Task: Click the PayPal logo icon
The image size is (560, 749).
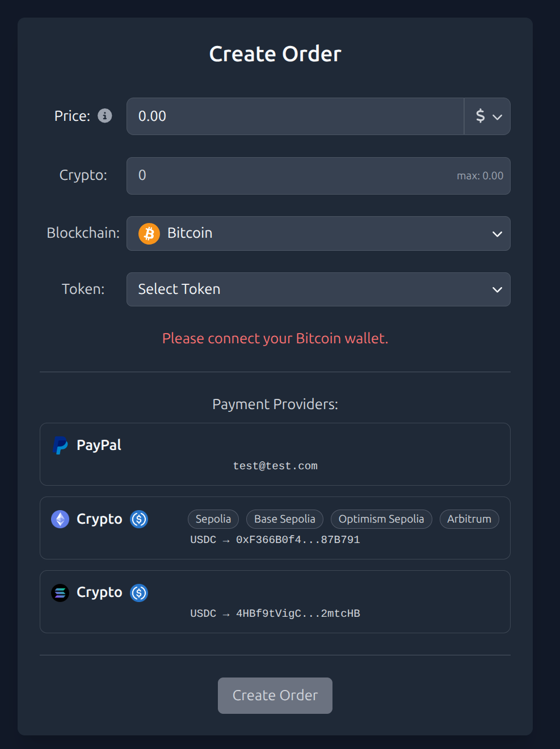Action: click(x=60, y=445)
